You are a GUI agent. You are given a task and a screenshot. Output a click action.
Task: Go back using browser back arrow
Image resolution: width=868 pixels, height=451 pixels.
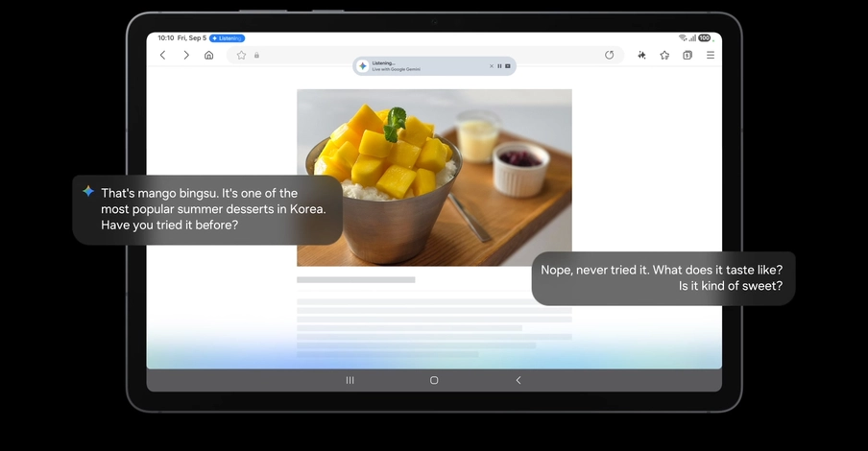(162, 56)
